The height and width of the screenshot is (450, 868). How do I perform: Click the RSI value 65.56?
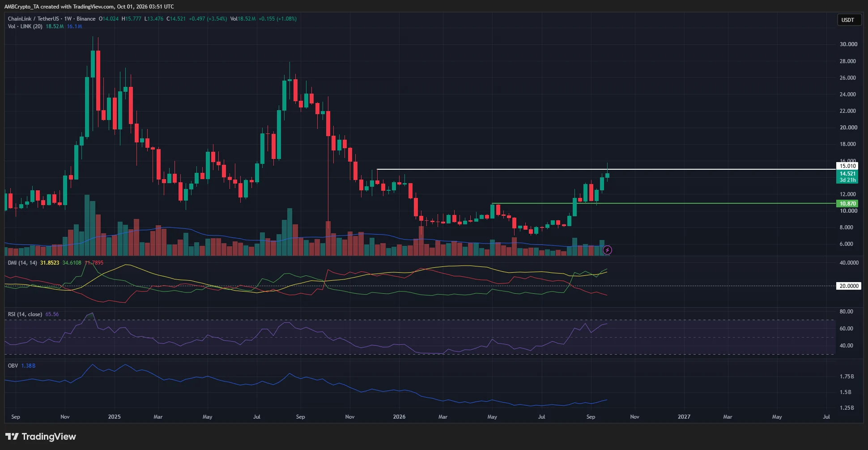(x=52, y=314)
